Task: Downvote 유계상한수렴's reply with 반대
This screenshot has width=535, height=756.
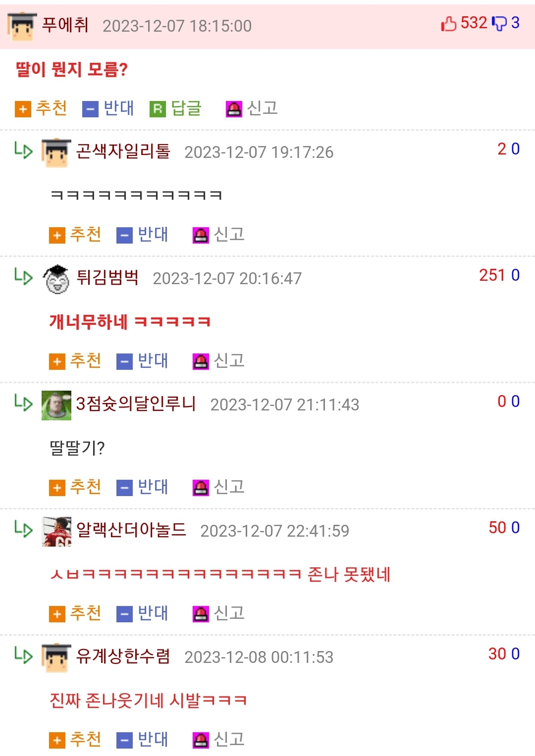Action: point(142,739)
